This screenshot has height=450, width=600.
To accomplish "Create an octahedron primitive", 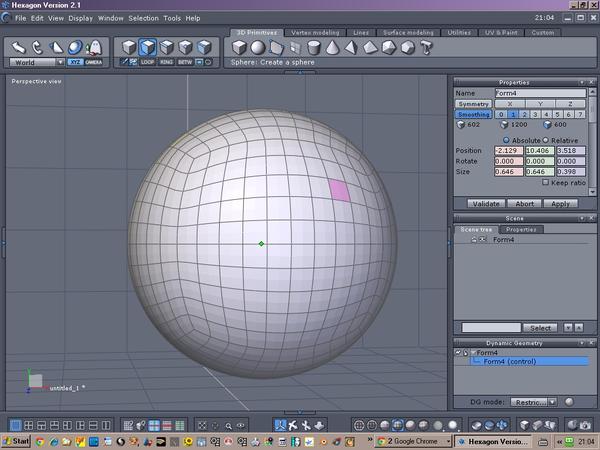I will [x=370, y=48].
